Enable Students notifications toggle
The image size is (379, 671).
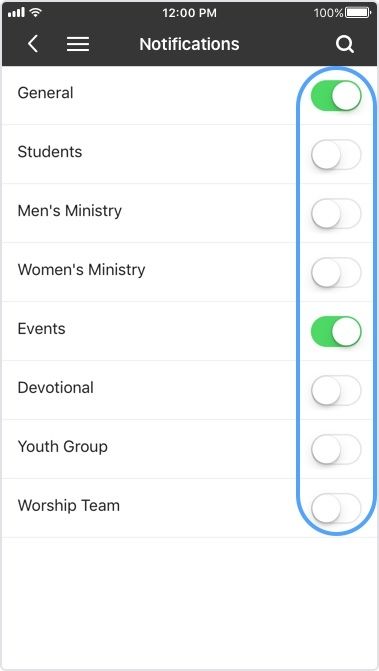point(336,154)
